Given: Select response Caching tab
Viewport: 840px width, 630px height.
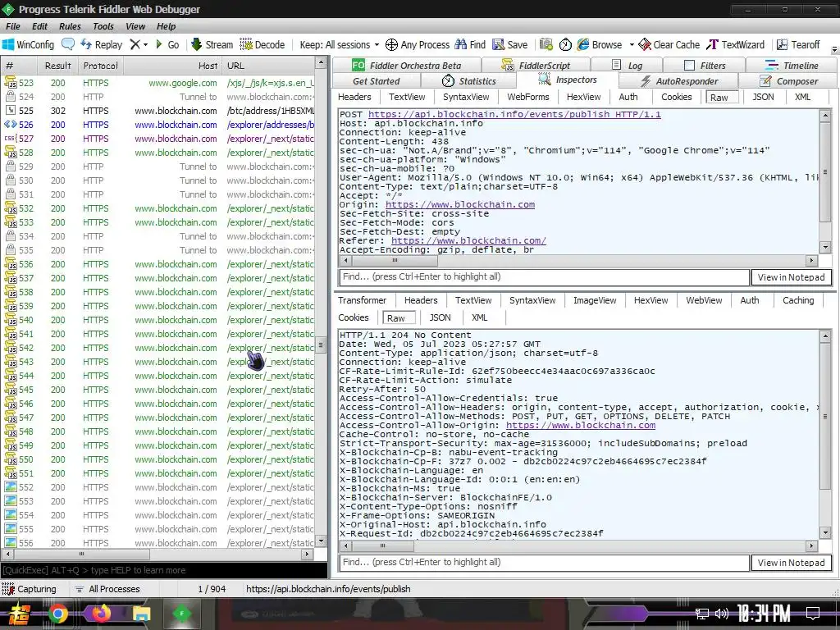Looking at the screenshot, I should [797, 300].
